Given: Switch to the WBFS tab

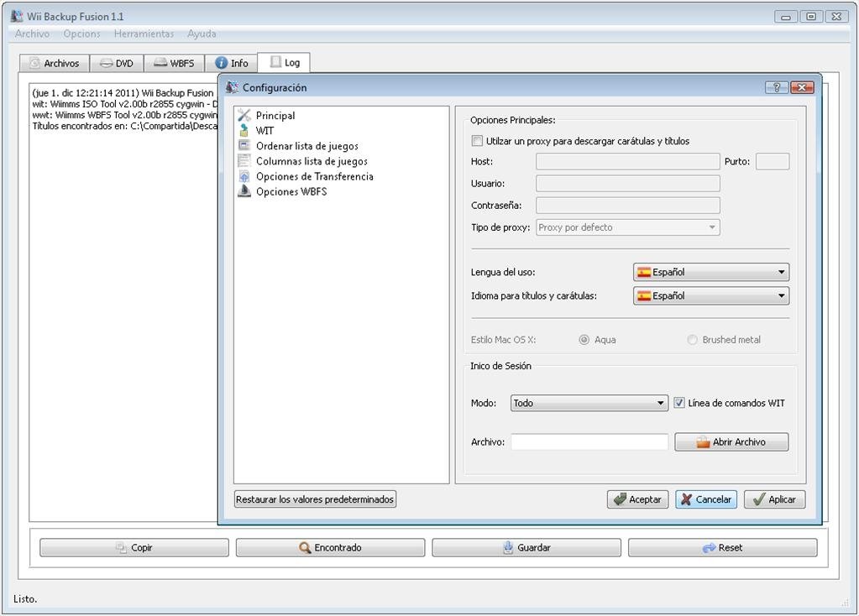Looking at the screenshot, I should coord(174,64).
